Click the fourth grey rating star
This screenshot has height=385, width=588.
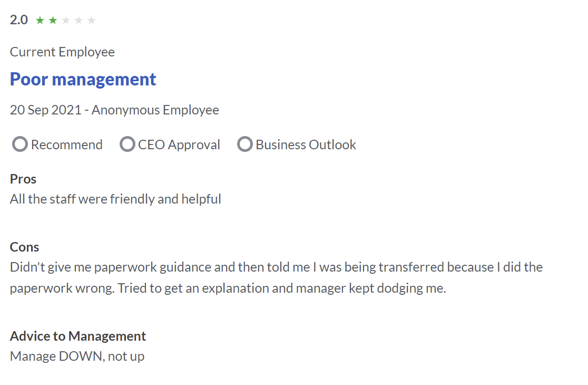[x=79, y=20]
